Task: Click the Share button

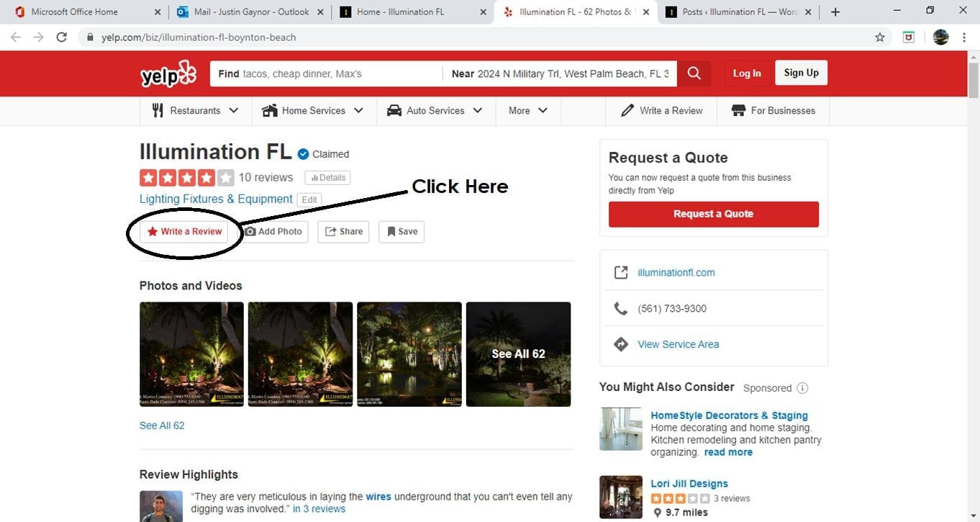Action: (343, 232)
